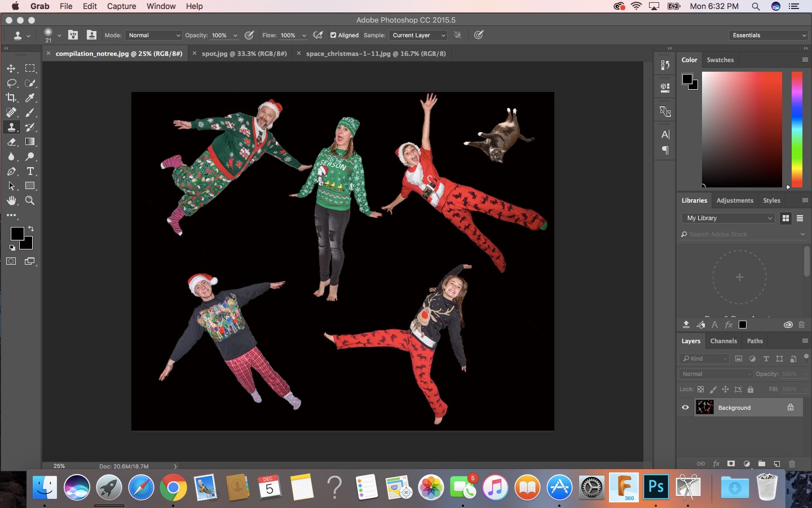Image resolution: width=812 pixels, height=508 pixels.
Task: Toggle Quick Mask mode
Action: point(11,261)
